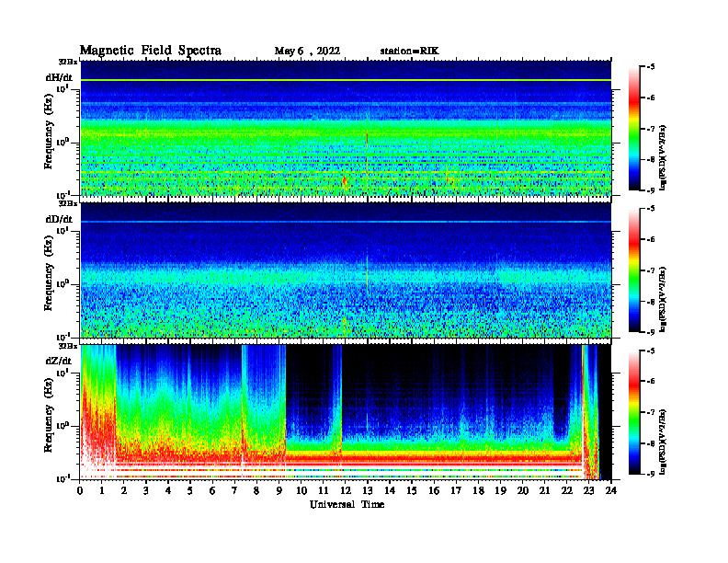Image resolution: width=728 pixels, height=563 pixels.
Task: Click the dH/dt spectrogram plot
Action: 346,128
